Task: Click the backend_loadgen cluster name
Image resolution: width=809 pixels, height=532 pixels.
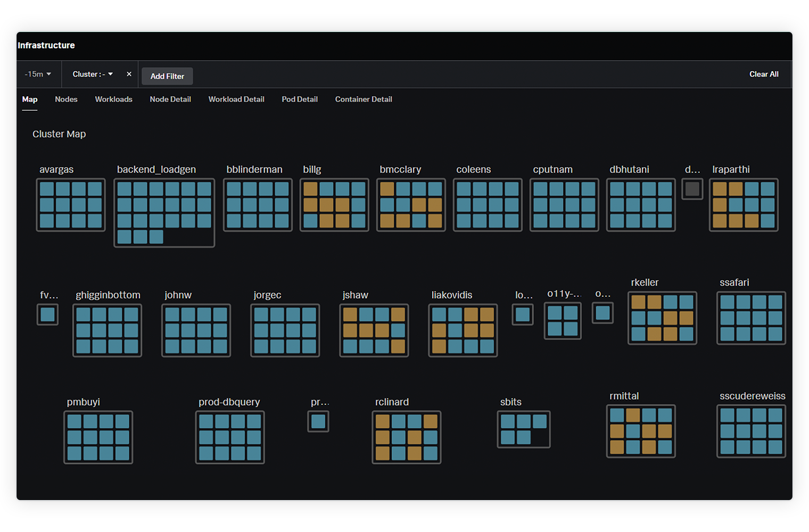Action: (156, 170)
